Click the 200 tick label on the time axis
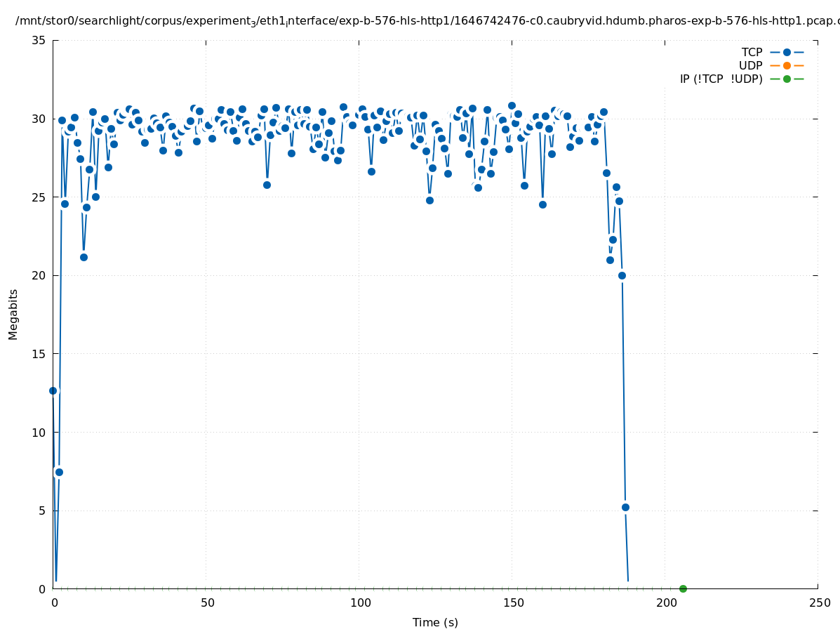 (665, 603)
